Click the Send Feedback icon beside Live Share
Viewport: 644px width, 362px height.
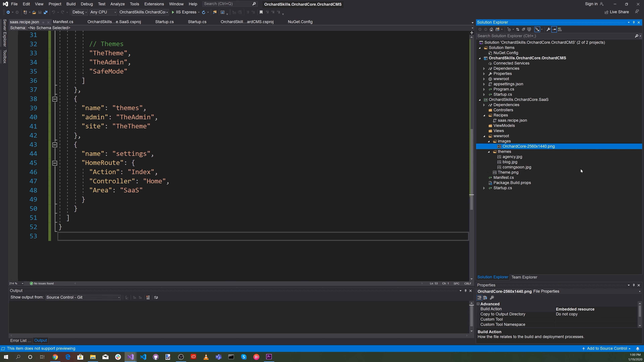click(x=637, y=12)
